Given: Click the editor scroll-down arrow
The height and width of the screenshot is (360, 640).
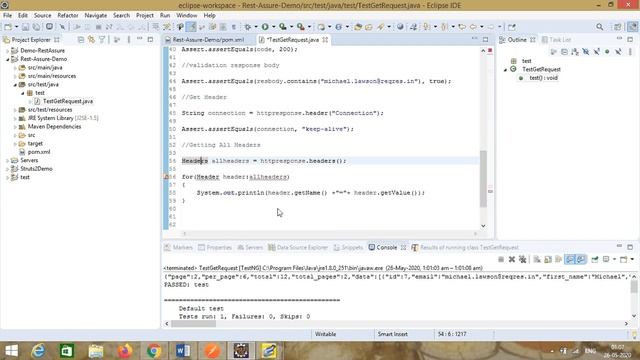Looking at the screenshot, I should 483,226.
